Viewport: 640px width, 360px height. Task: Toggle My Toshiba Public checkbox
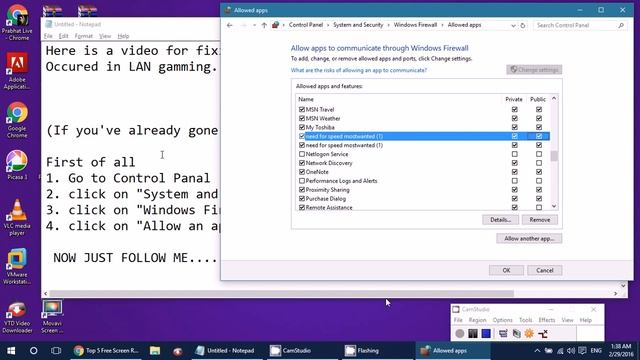(539, 127)
